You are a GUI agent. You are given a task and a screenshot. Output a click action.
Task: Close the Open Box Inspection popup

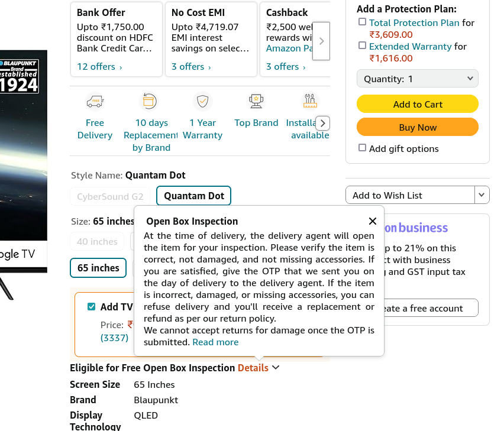tap(373, 221)
